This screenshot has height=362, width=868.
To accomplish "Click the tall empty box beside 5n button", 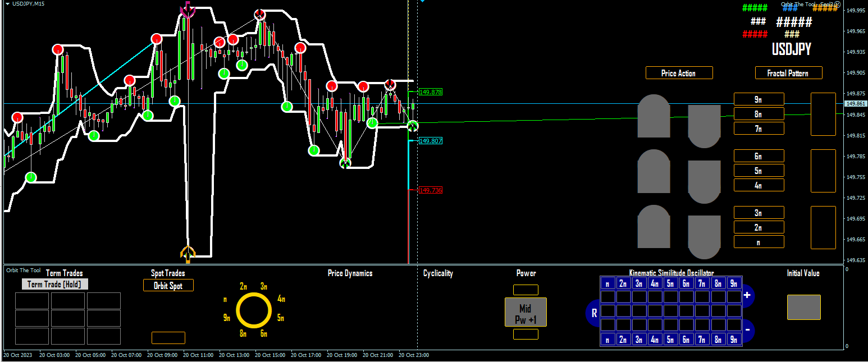I will pyautogui.click(x=823, y=171).
